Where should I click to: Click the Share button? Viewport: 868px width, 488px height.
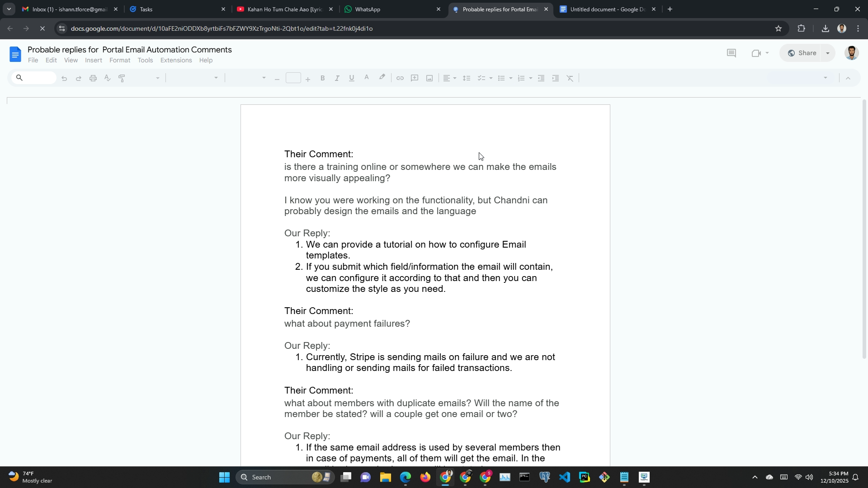point(802,53)
